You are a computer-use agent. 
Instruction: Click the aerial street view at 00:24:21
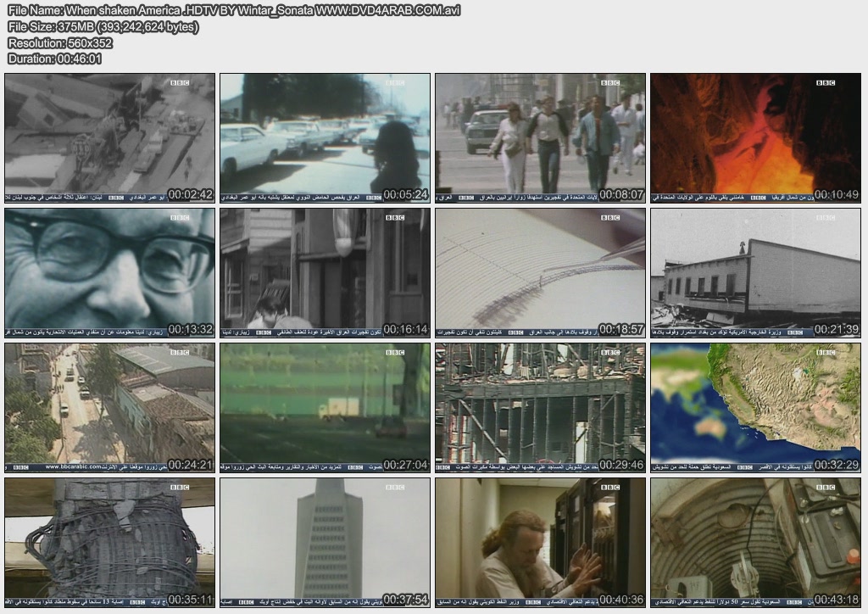coord(109,408)
